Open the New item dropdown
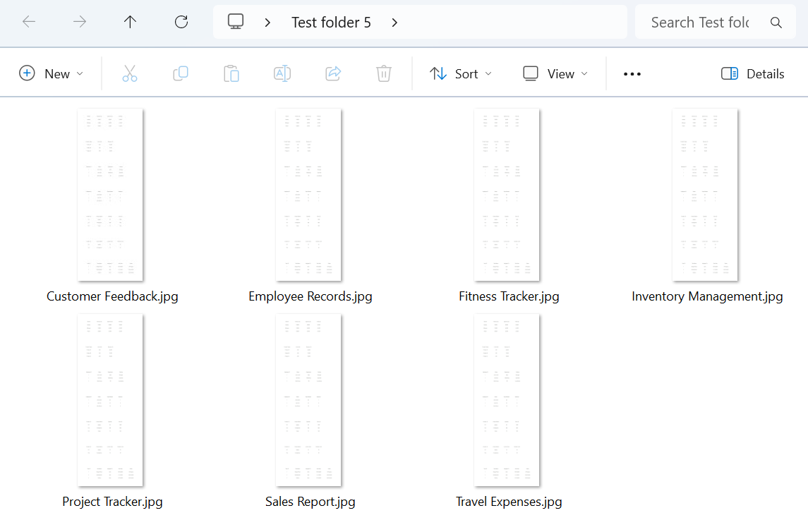This screenshot has height=532, width=808. click(52, 73)
